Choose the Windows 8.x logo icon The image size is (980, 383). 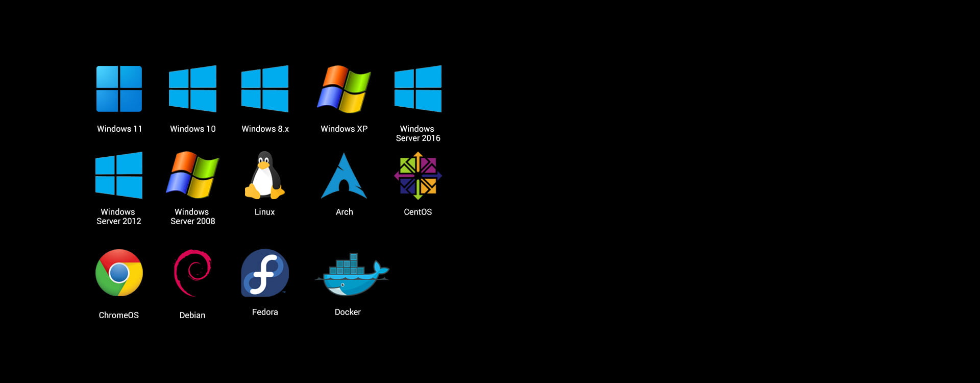coord(265,89)
